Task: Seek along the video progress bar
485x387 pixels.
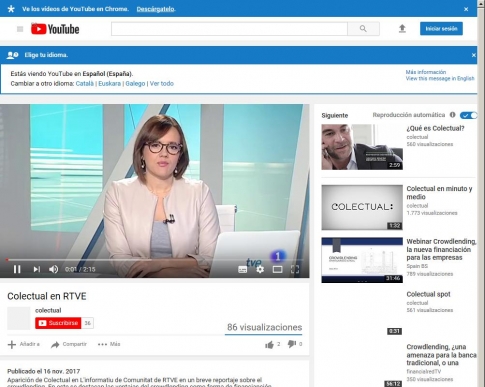Action: [x=155, y=259]
